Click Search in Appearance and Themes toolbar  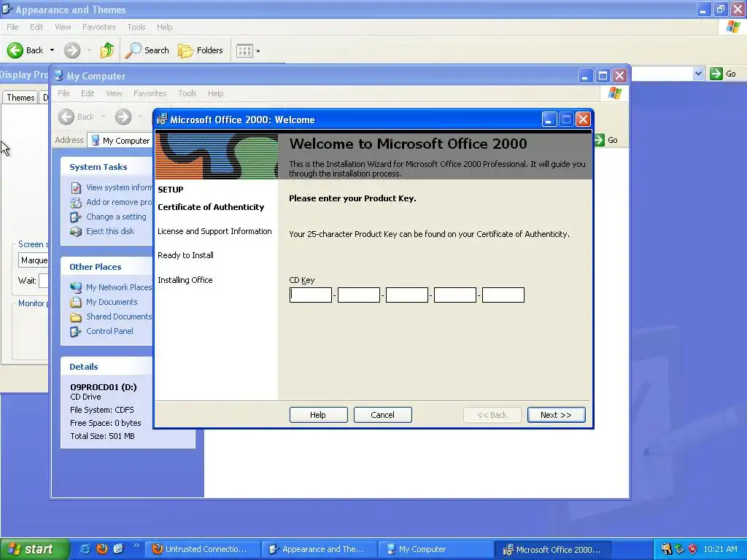147,50
